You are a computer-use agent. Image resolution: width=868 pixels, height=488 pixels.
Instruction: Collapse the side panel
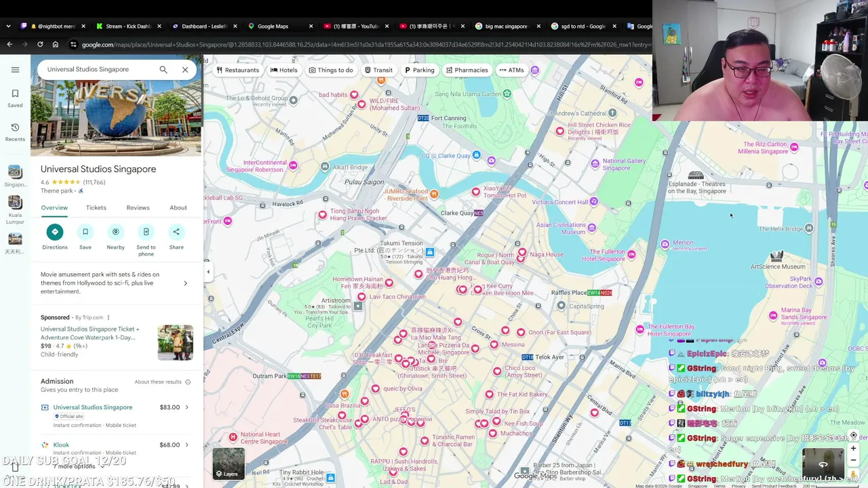tap(208, 272)
